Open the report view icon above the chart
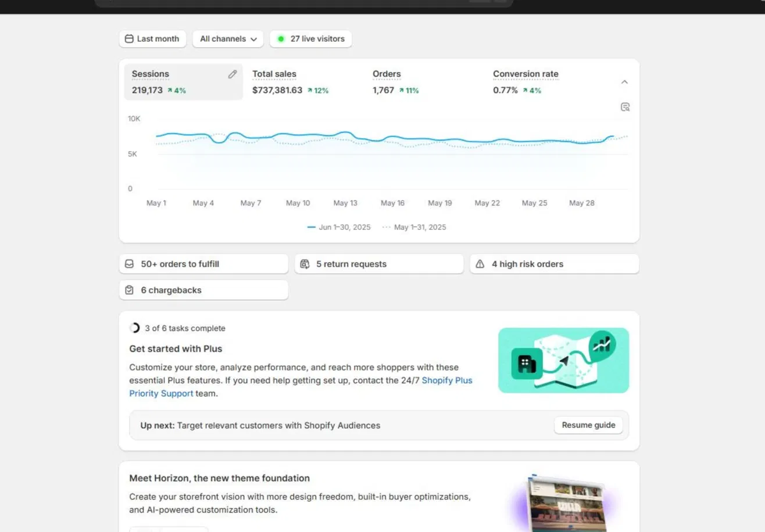The image size is (765, 532). 625,107
